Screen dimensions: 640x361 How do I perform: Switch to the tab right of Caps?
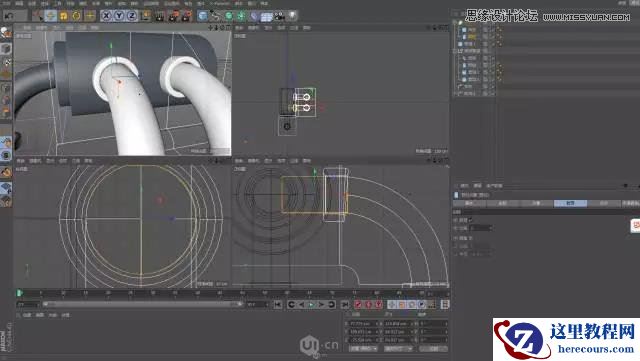pyautogui.click(x=604, y=203)
